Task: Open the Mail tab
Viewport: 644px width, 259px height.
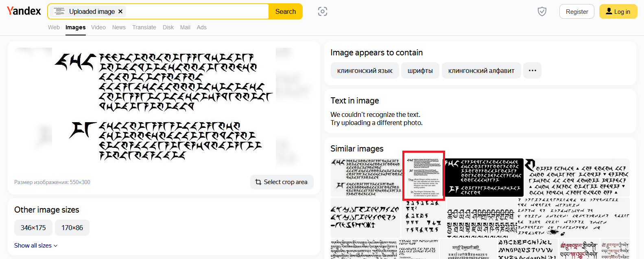Action: (x=185, y=27)
